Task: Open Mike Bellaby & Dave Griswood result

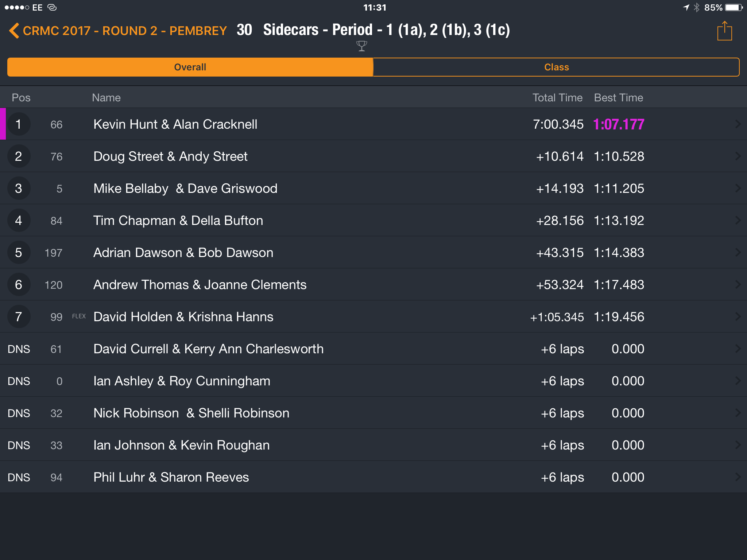Action: pos(373,188)
